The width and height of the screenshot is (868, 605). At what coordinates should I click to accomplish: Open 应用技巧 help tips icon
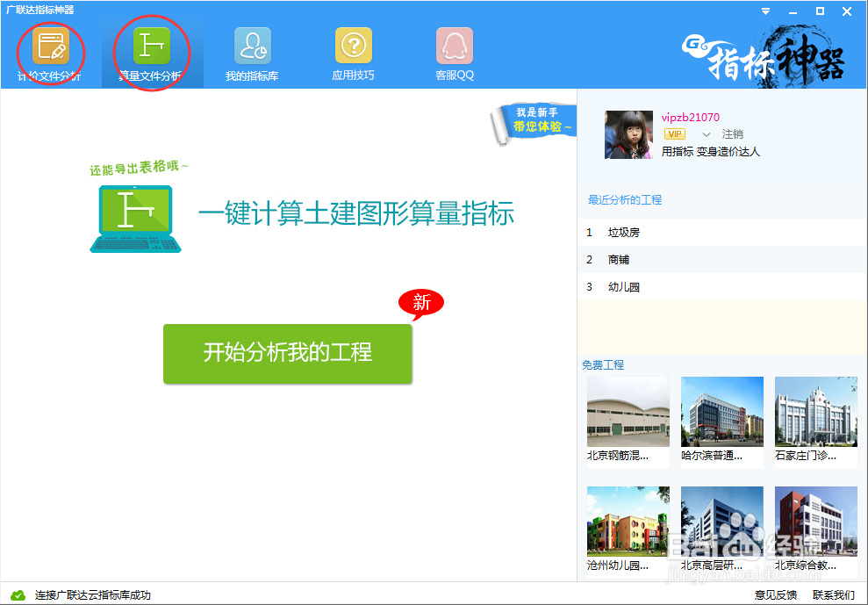[x=354, y=46]
